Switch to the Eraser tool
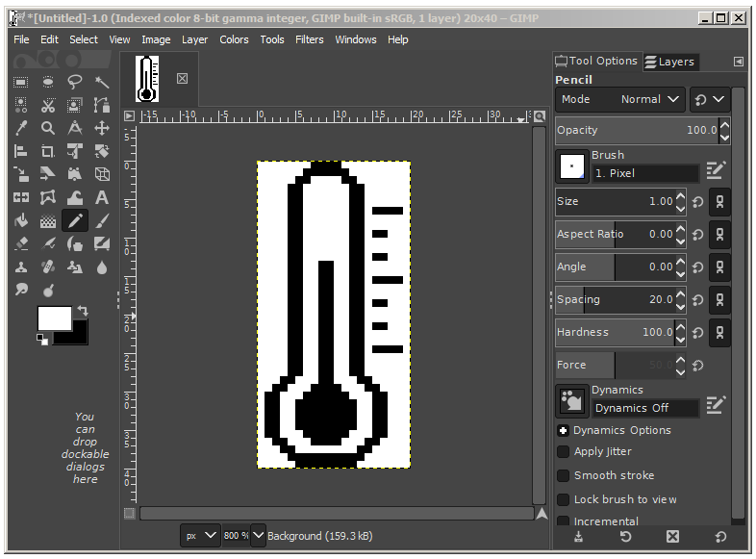This screenshot has height=559, width=756. point(21,244)
